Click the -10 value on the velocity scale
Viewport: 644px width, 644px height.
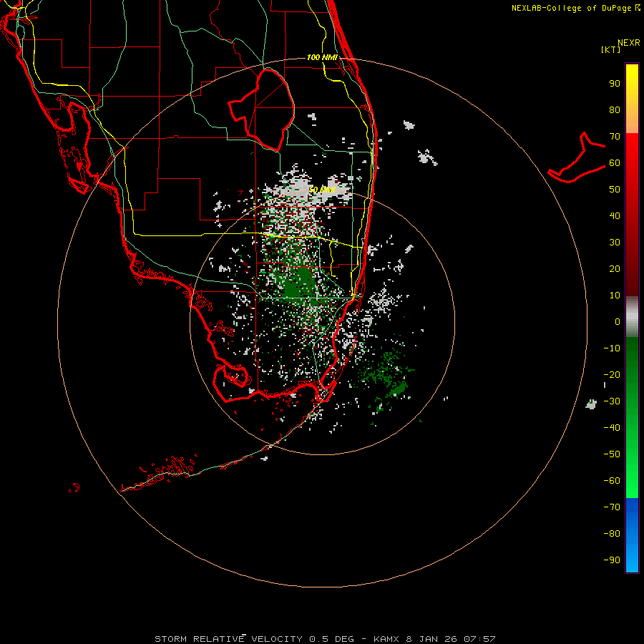(612, 348)
